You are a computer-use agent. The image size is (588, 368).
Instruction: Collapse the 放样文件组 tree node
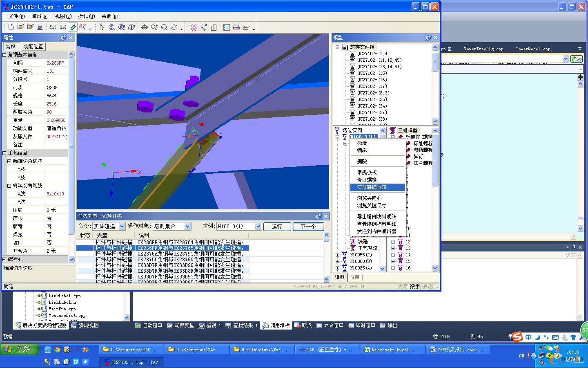coord(338,47)
